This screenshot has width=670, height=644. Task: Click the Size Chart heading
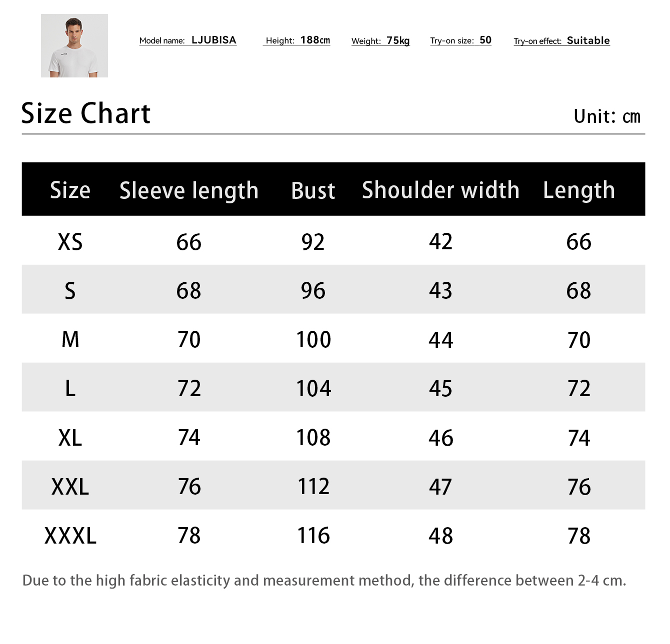click(x=85, y=113)
